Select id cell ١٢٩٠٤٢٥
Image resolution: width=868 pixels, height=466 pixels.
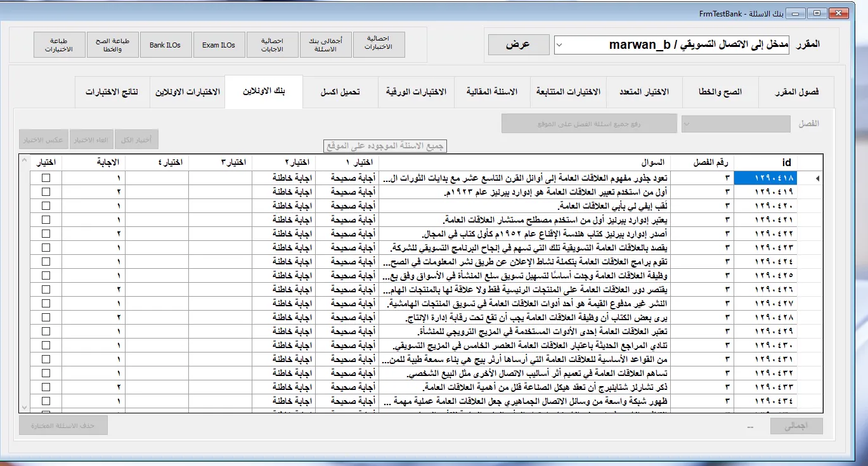coord(765,276)
